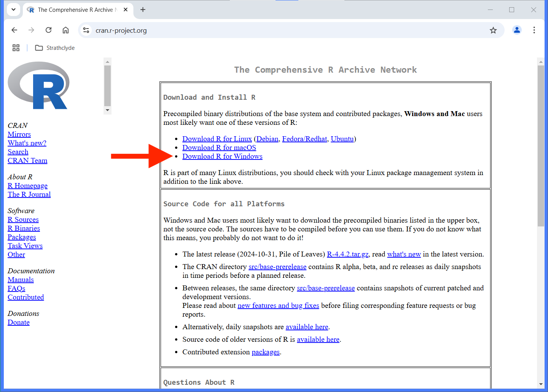Click main page scroll down arrow
548x392 pixels.
coord(541,384)
